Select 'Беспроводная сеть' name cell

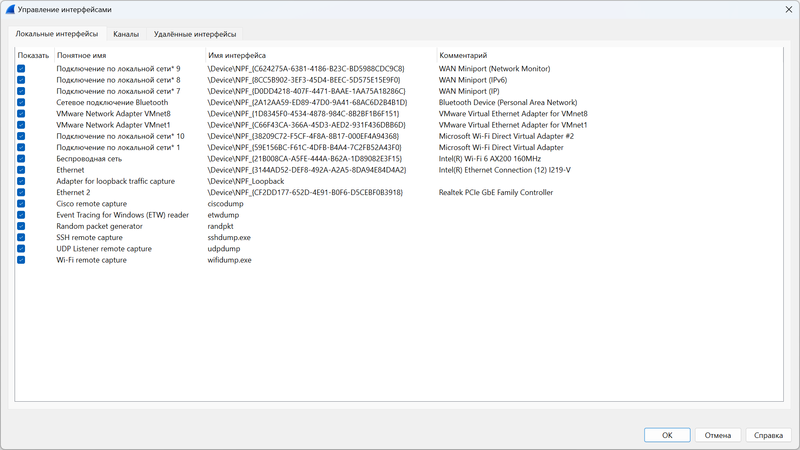(x=89, y=159)
